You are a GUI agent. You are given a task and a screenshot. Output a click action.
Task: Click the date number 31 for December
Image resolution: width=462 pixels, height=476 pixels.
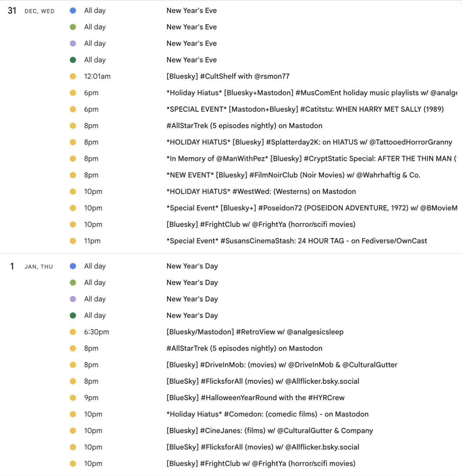point(12,11)
